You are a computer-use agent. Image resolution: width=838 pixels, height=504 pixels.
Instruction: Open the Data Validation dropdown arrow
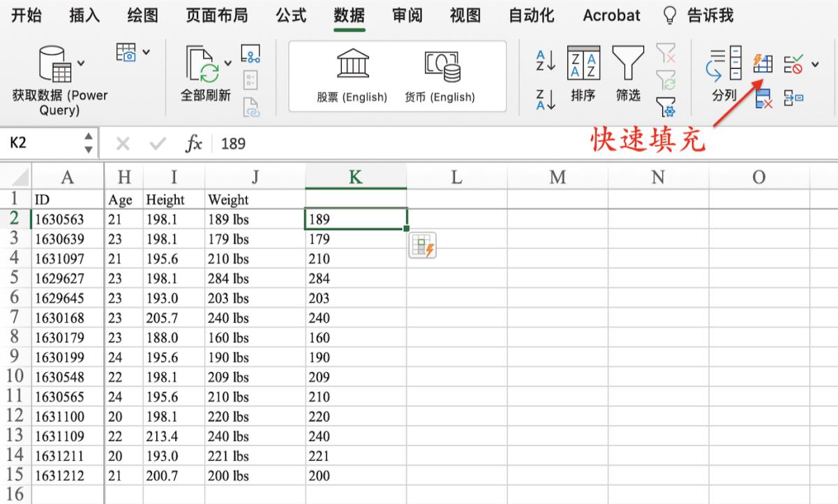point(815,65)
